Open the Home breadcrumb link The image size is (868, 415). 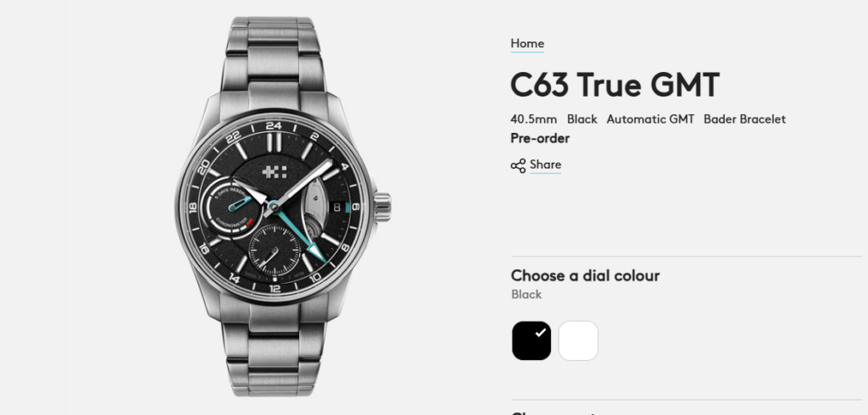pos(527,44)
